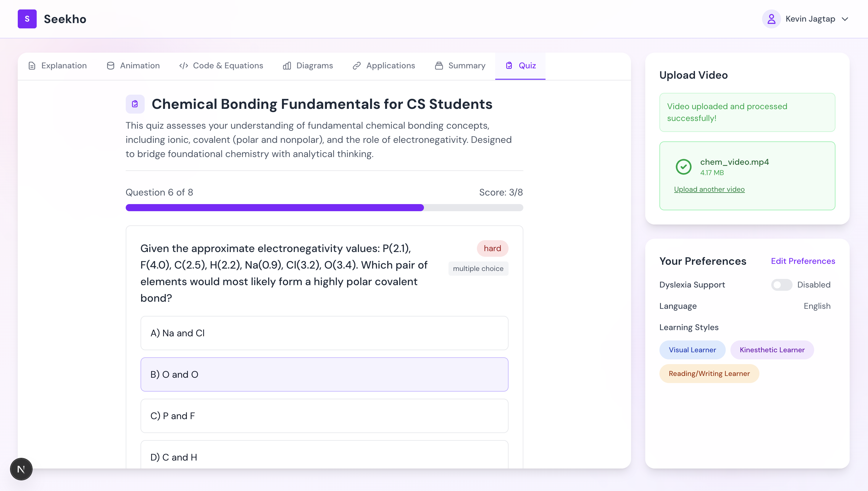Viewport: 868px width, 491px height.
Task: Click the quiz progress bar
Action: click(x=324, y=207)
